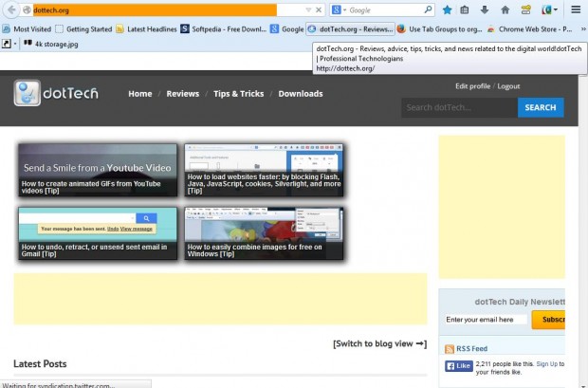Expand the small arrow beside shortcut icon
Viewport: 588px width, 388px height.
[15, 44]
